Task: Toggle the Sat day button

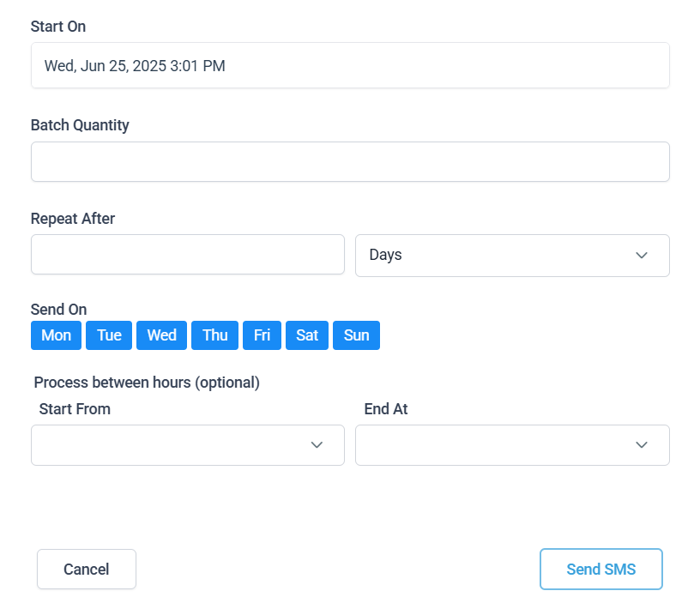Action: click(x=307, y=335)
